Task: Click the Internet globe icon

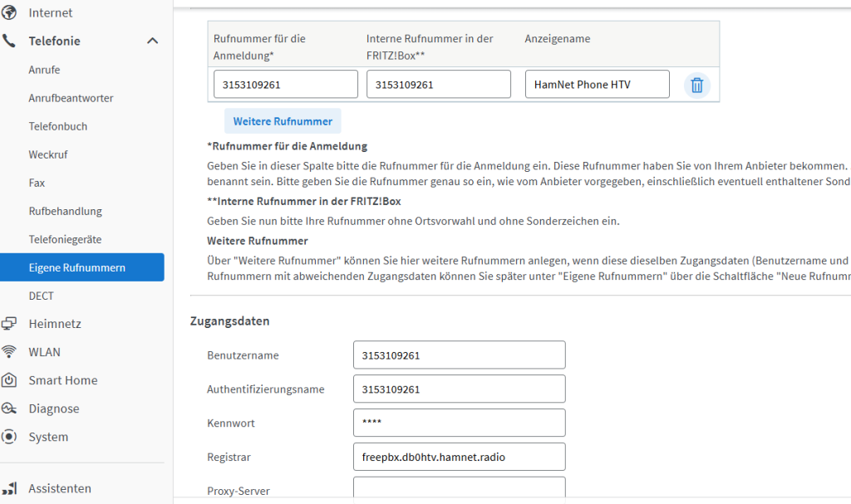Action: [x=10, y=12]
